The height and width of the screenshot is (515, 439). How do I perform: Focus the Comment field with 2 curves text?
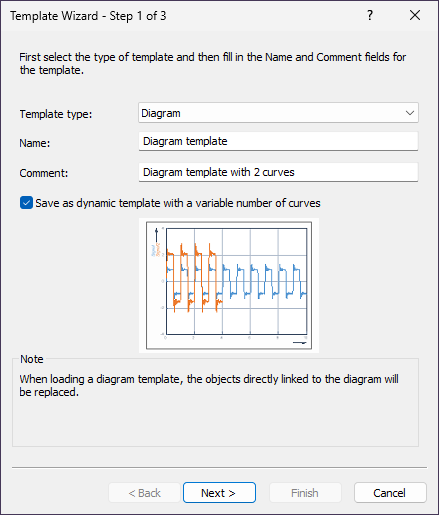278,172
